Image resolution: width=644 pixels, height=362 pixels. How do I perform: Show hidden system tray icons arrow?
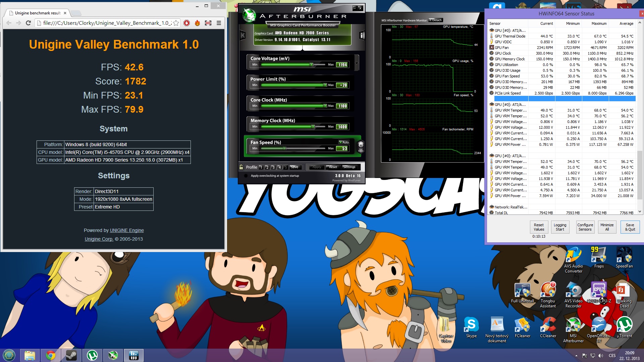pos(576,356)
